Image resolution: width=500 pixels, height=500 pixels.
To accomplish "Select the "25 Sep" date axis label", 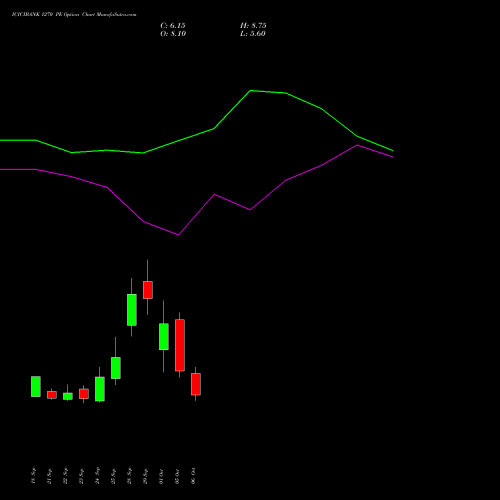I will pyautogui.click(x=113, y=476).
